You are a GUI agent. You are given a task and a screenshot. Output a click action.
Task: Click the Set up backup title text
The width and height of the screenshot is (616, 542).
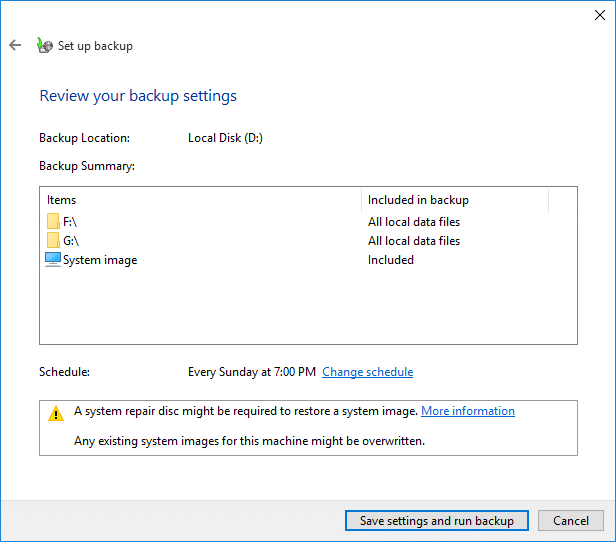tap(95, 46)
